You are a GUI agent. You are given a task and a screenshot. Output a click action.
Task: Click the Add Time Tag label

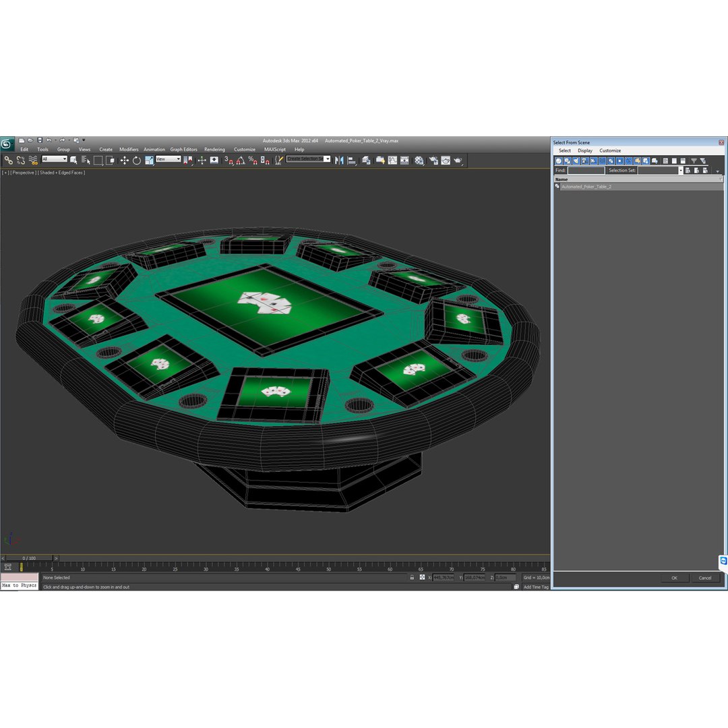coord(536,587)
